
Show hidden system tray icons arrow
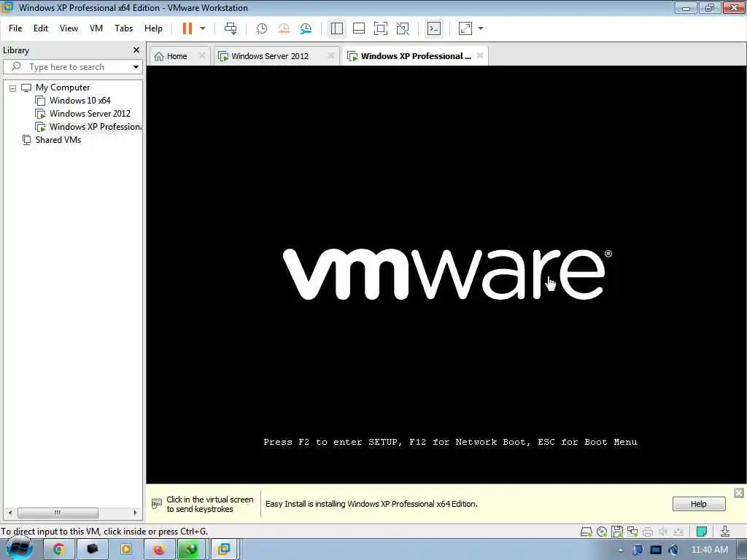click(x=620, y=551)
